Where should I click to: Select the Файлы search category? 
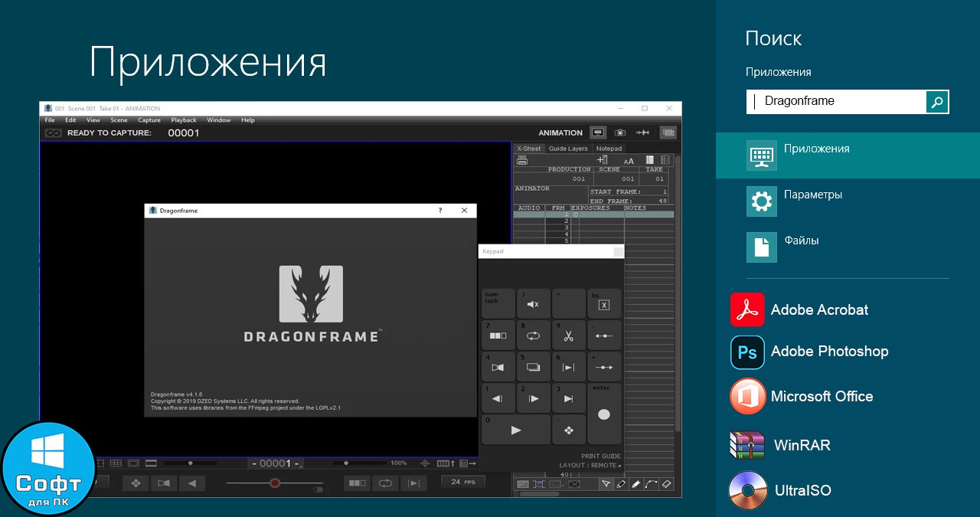(x=848, y=247)
